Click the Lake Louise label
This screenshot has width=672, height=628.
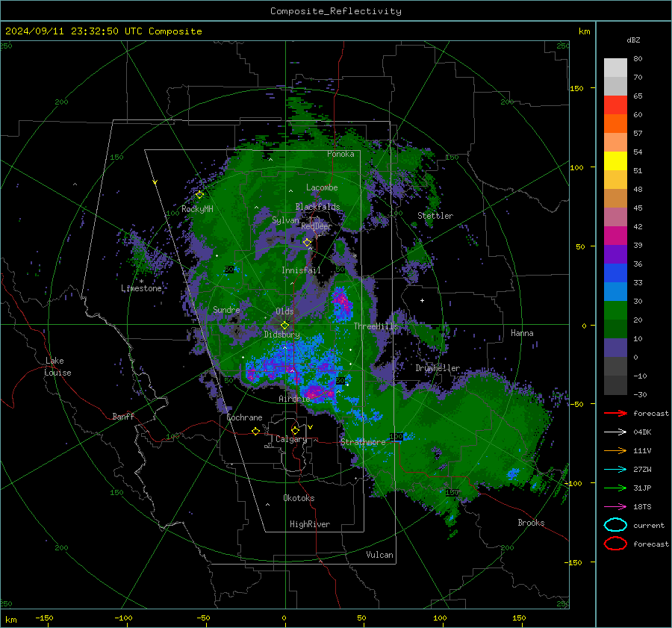point(58,367)
